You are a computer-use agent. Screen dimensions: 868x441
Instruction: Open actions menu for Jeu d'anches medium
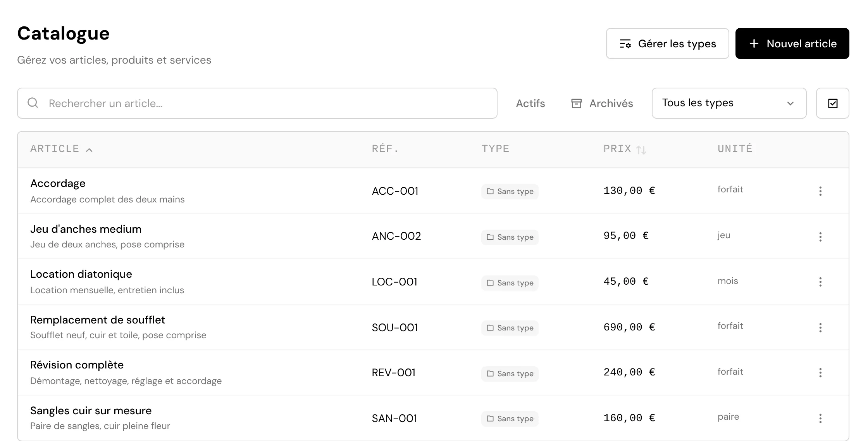pos(820,237)
